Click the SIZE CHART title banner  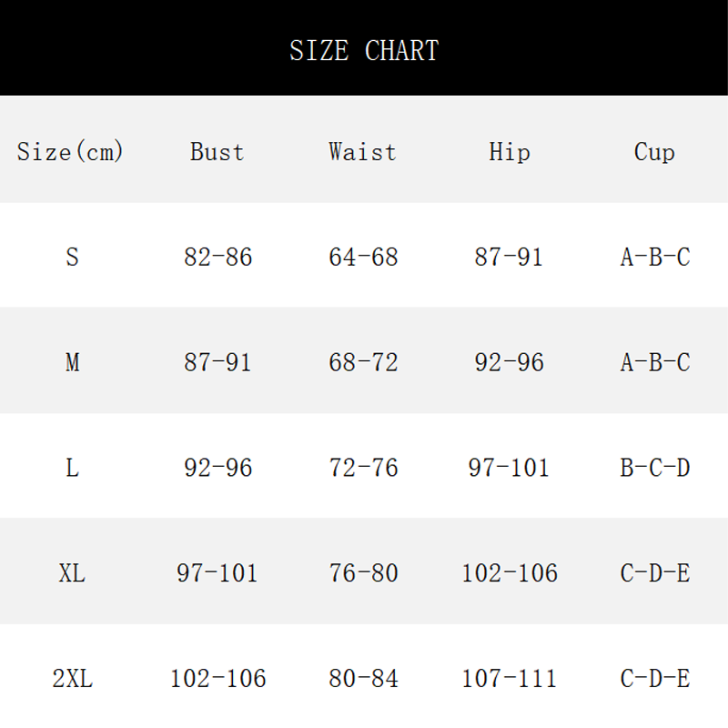tap(364, 50)
